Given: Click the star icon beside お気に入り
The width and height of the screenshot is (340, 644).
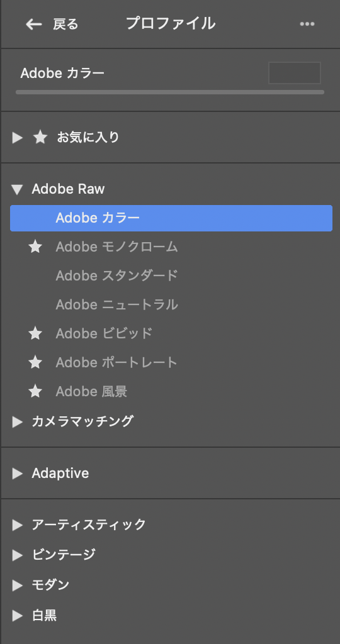Looking at the screenshot, I should (40, 138).
